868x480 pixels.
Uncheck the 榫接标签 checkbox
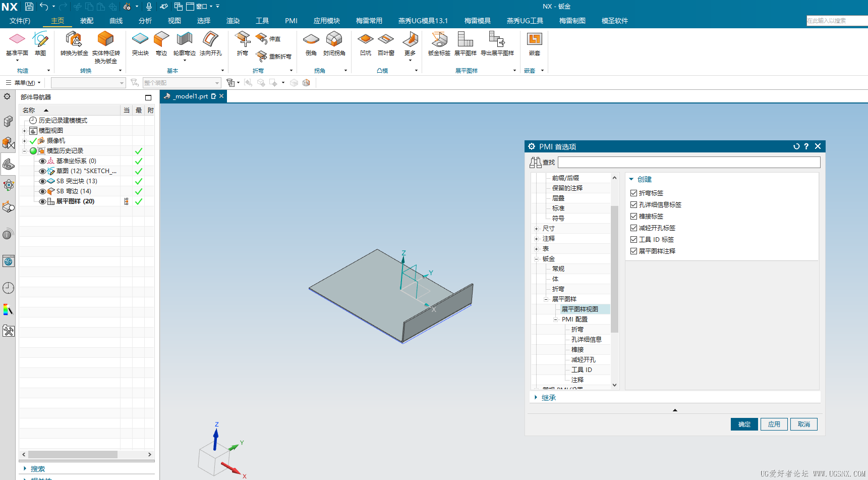coord(633,216)
